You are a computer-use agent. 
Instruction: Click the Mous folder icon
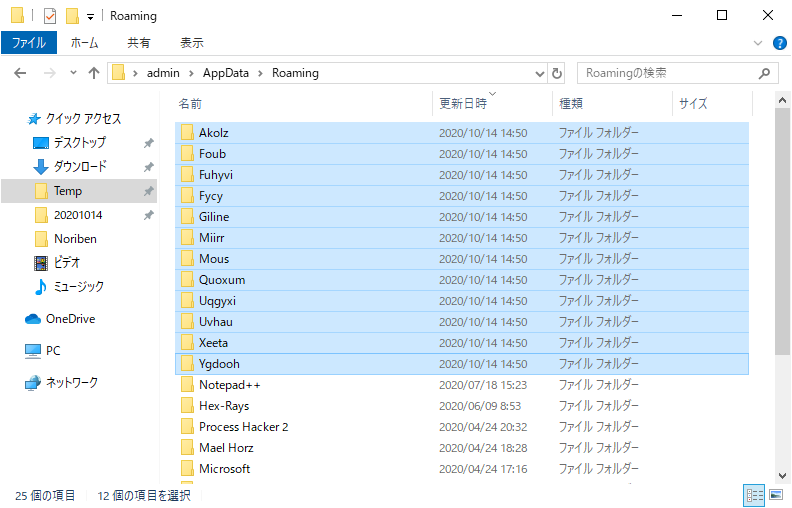click(x=187, y=259)
